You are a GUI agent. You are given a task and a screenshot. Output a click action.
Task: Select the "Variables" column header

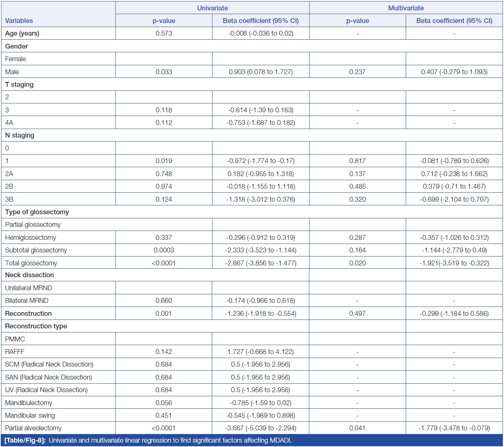[19, 21]
